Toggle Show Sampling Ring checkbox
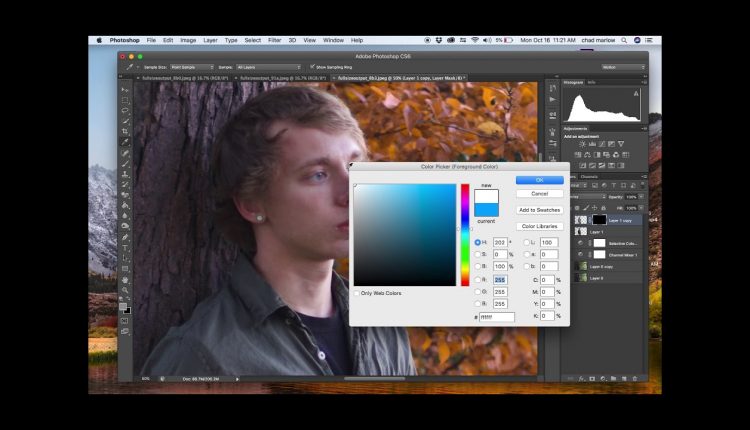This screenshot has width=750, height=430. 312,67
